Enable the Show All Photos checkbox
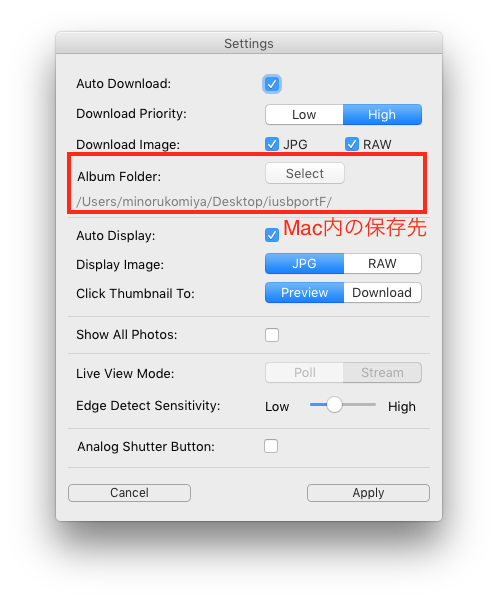The width and height of the screenshot is (498, 601). (x=272, y=335)
